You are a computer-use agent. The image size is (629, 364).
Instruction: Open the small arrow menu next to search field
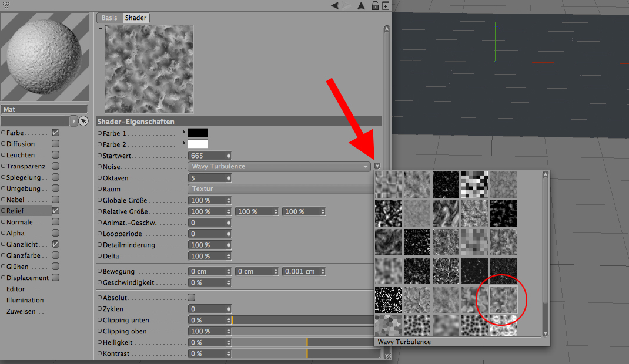tap(74, 121)
